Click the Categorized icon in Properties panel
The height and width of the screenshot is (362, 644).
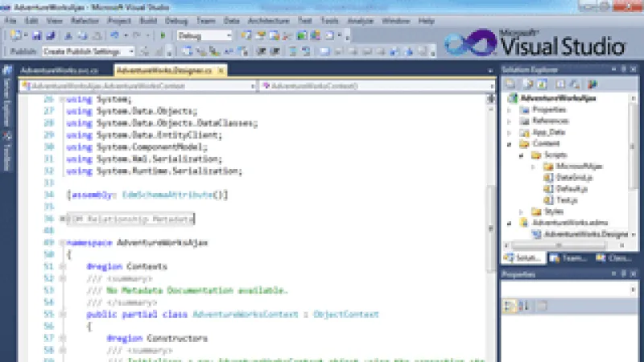tap(510, 306)
